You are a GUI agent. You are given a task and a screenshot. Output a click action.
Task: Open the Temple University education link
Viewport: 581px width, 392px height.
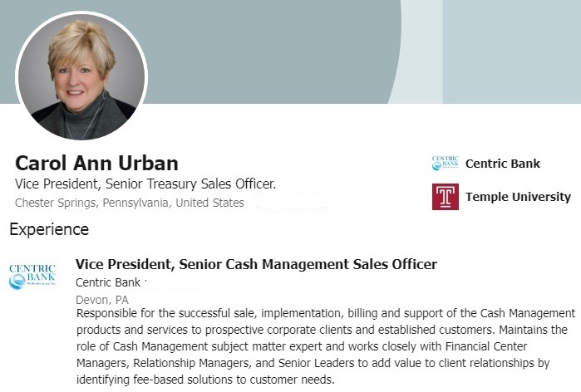pyautogui.click(x=518, y=197)
